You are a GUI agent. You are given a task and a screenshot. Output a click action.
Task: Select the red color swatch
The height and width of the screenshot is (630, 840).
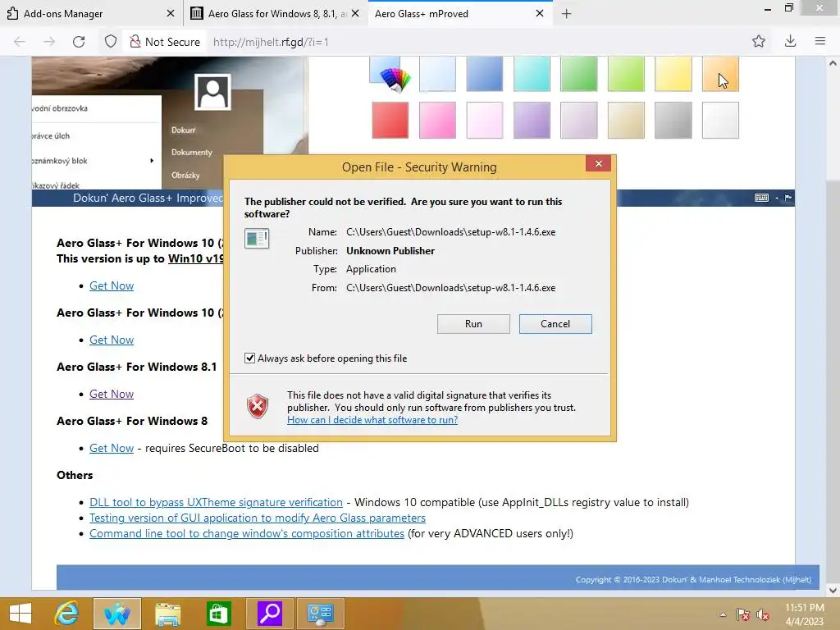tap(390, 121)
